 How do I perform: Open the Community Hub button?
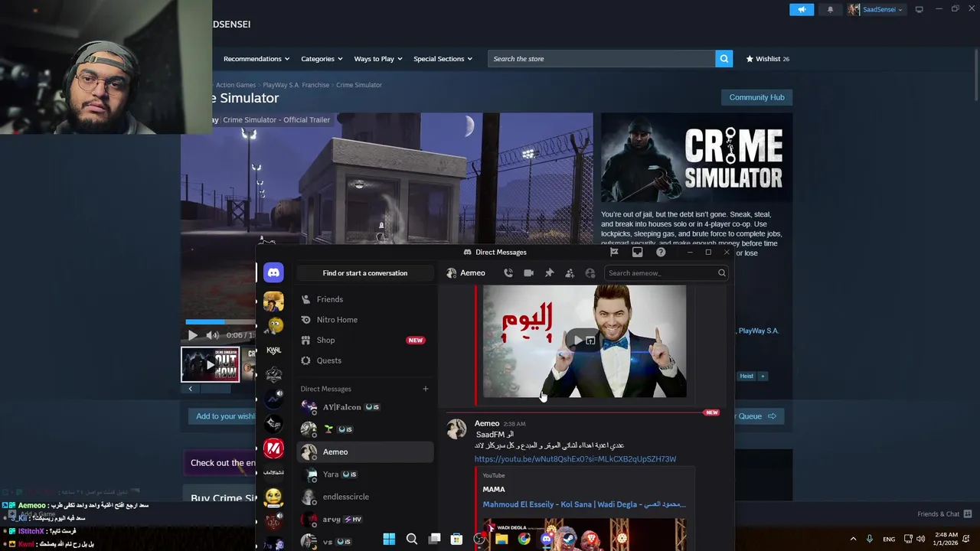(756, 97)
